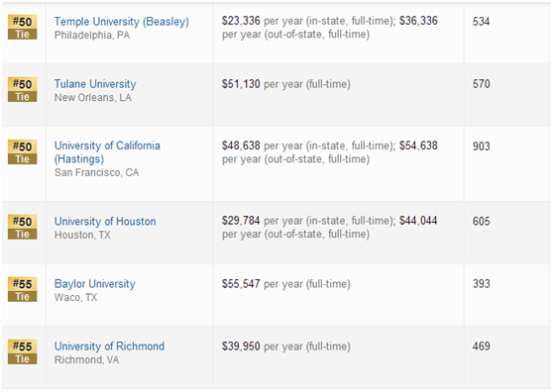Open the Baylor University link

click(x=94, y=283)
